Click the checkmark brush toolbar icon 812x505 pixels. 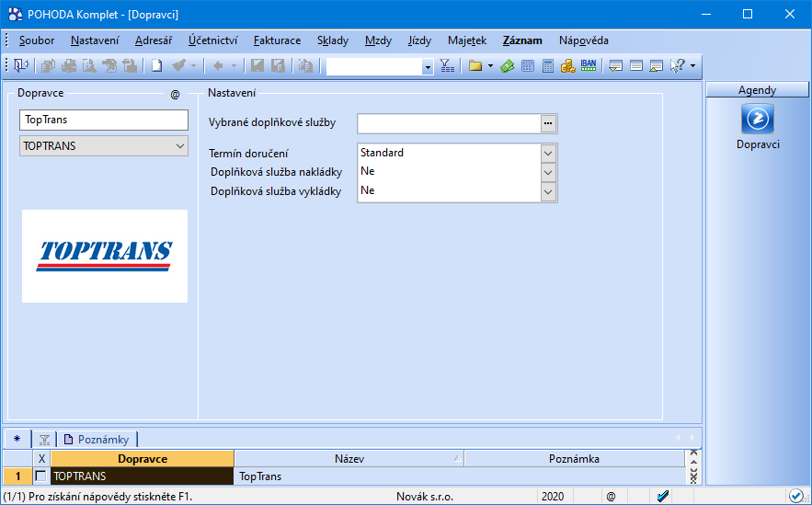[x=178, y=66]
